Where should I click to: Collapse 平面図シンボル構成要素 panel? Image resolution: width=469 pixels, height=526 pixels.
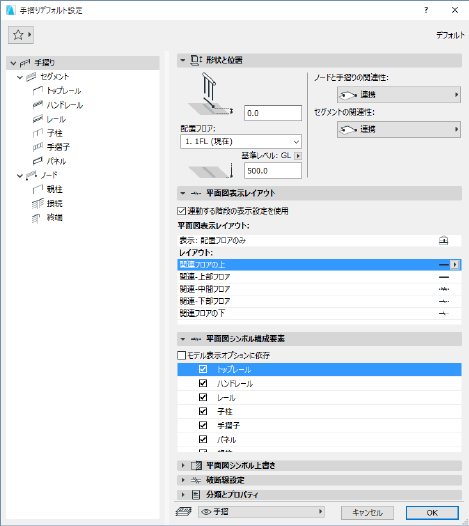point(183,339)
